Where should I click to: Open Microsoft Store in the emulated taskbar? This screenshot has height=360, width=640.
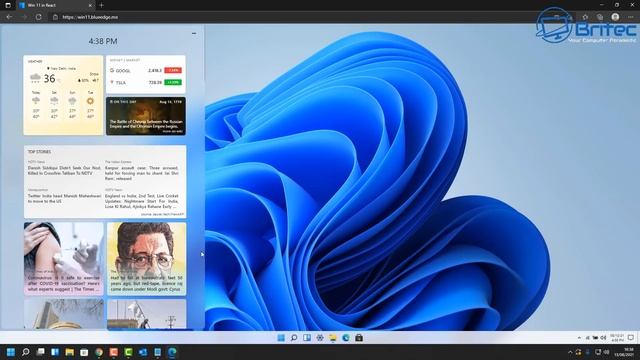[x=359, y=338]
